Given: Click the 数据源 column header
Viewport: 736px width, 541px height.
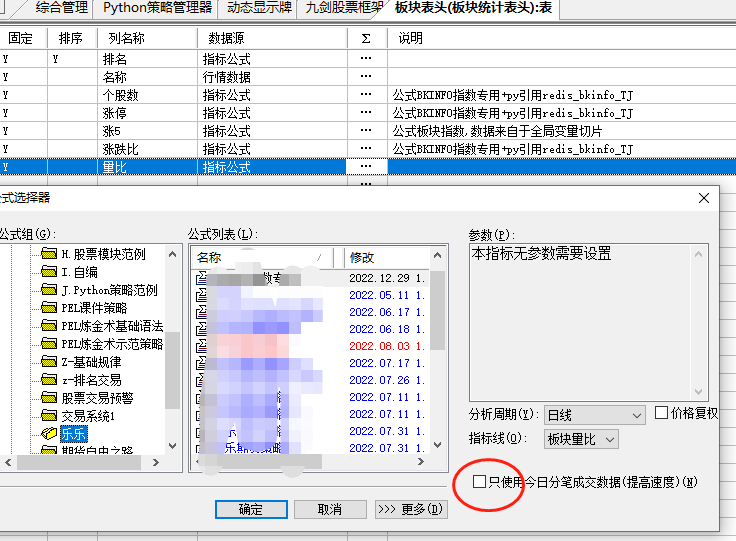Looking at the screenshot, I should tap(272, 38).
